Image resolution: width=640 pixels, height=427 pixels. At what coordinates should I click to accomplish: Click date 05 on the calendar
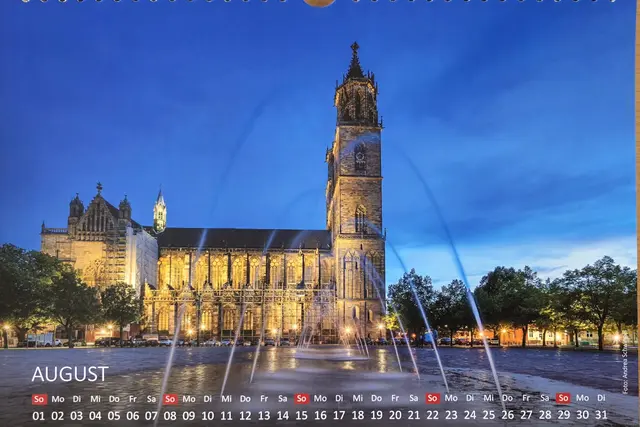pos(114,416)
